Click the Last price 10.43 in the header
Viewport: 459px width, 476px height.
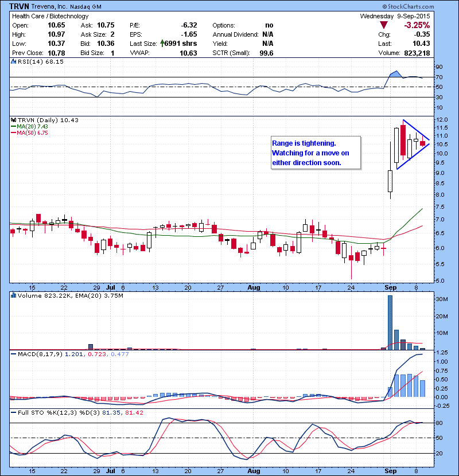click(x=421, y=44)
